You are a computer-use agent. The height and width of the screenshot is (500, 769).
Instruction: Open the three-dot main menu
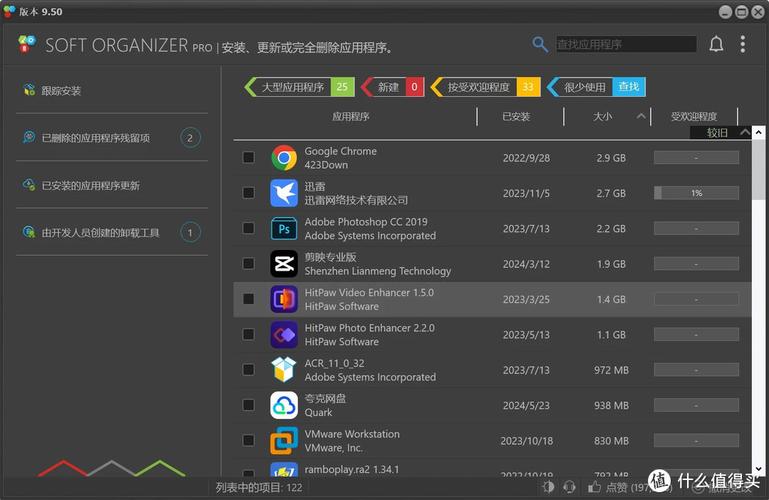coord(743,44)
